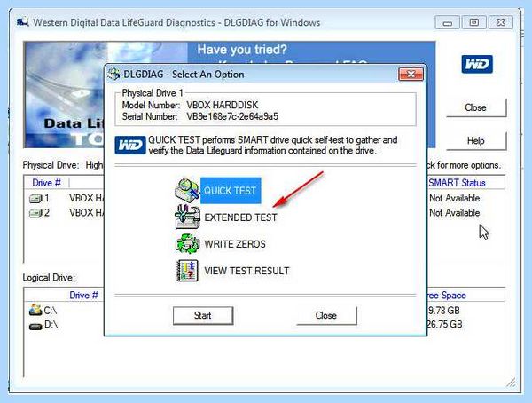Viewport: 532px width, 403px height.
Task: Minimize the Data LifeGuard Diagnostics window
Action: (448, 23)
